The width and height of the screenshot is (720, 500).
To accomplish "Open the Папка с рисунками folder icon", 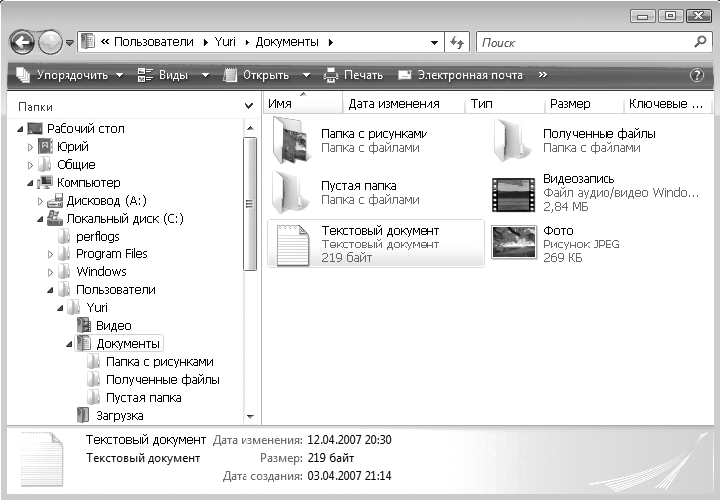I will coord(292,140).
